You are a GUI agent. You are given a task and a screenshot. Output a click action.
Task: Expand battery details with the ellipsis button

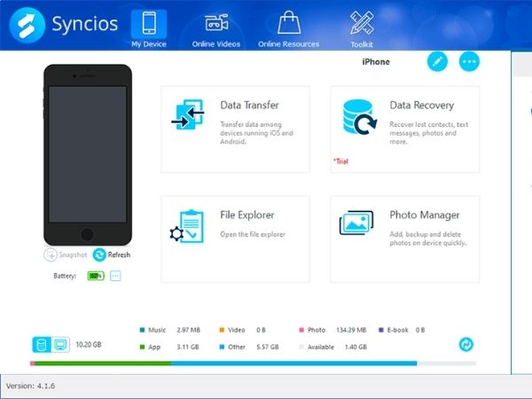coord(115,276)
